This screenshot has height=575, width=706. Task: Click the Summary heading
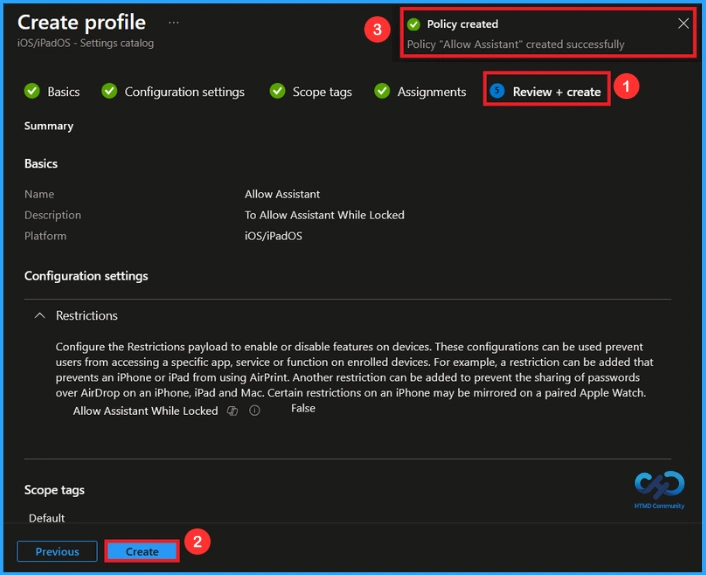pos(49,126)
